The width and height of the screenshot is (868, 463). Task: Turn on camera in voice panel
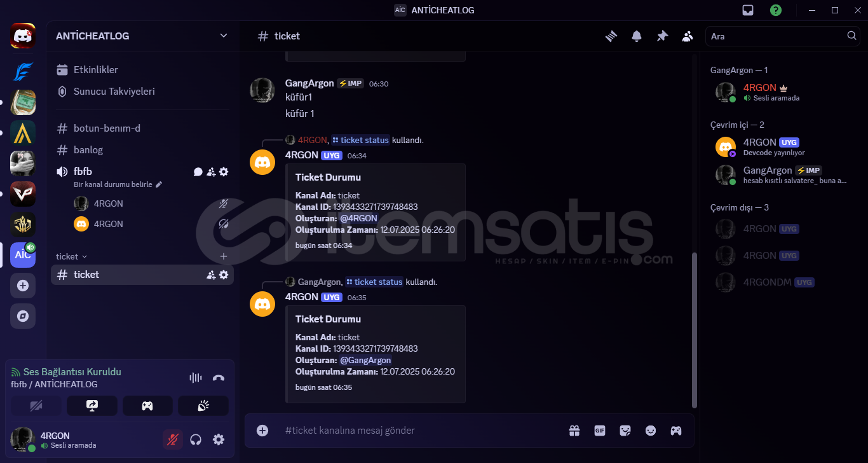coord(36,406)
